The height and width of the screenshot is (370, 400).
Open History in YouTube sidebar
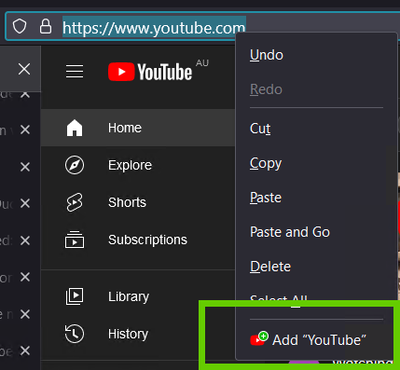[138, 334]
